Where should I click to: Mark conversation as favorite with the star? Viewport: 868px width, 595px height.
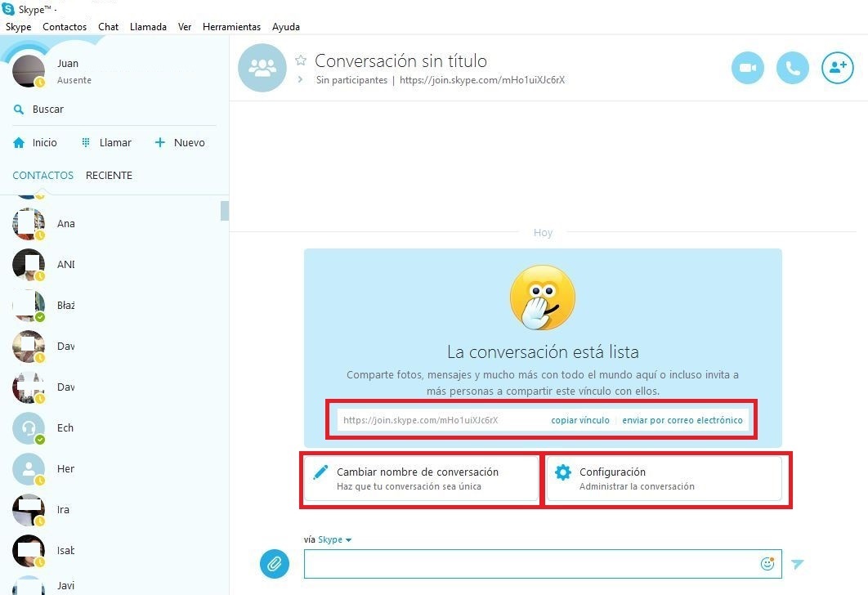[x=301, y=60]
